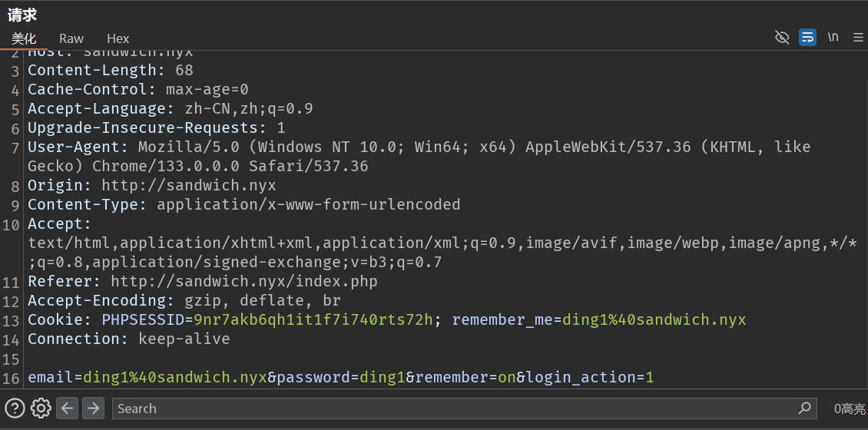868x430 pixels.
Task: Click the email parameter value in body
Action: point(174,377)
